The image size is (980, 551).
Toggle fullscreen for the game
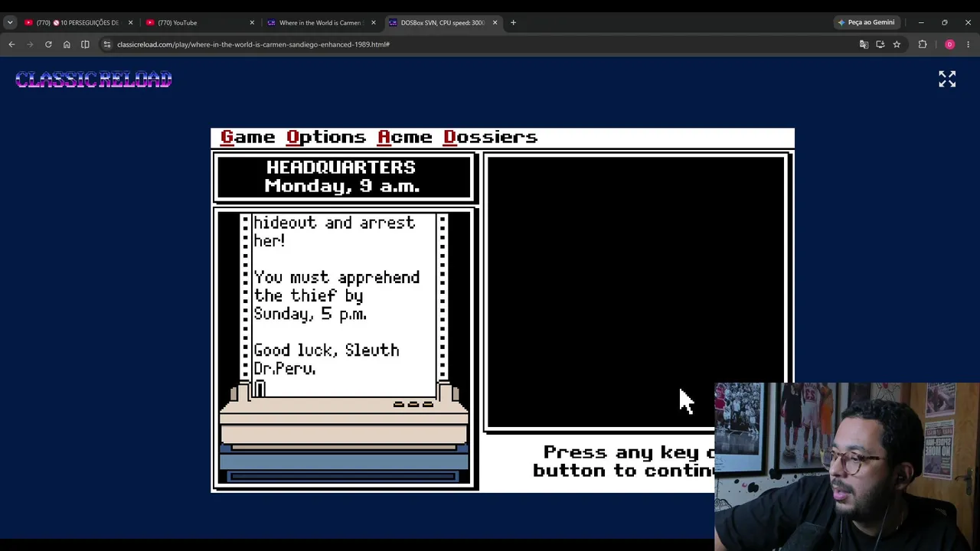[947, 79]
